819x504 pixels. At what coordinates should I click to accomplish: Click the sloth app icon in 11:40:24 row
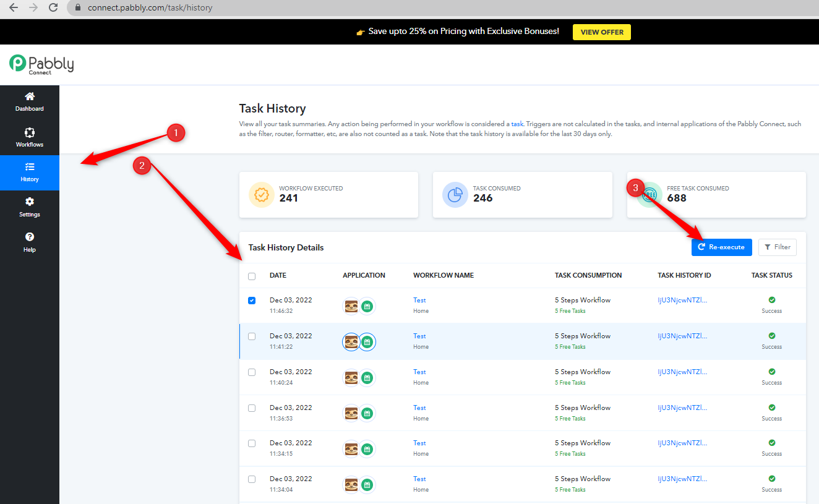point(351,377)
